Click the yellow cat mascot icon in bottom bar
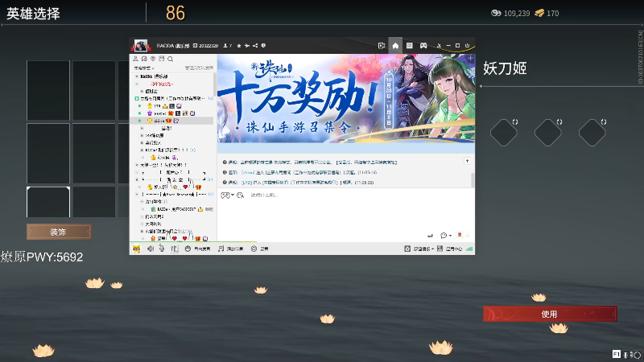The height and width of the screenshot is (362, 644). [136, 249]
